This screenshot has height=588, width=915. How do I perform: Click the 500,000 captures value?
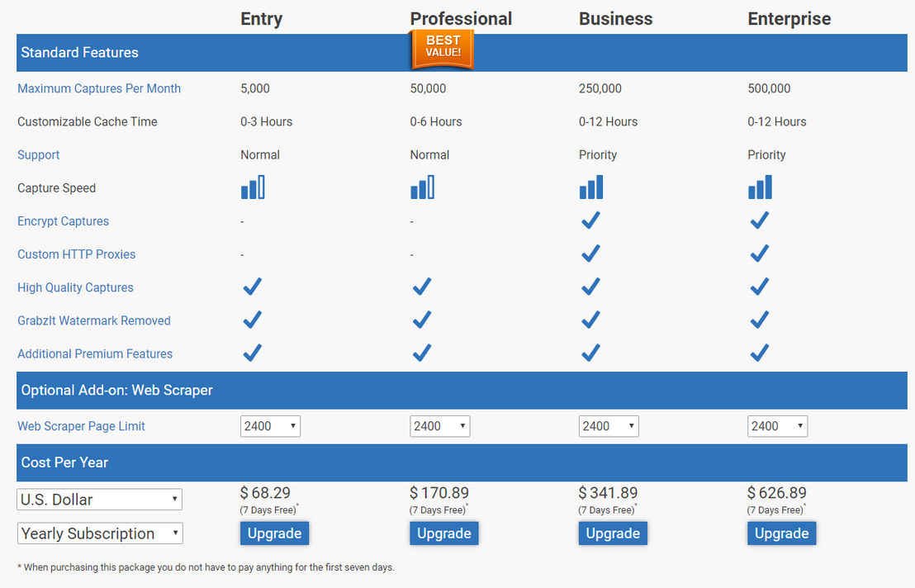(x=769, y=88)
